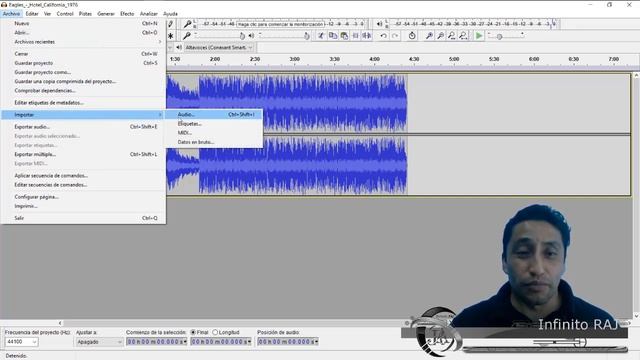Viewport: 640px width, 360px height.
Task: Open the Pistas menu
Action: click(x=85, y=13)
